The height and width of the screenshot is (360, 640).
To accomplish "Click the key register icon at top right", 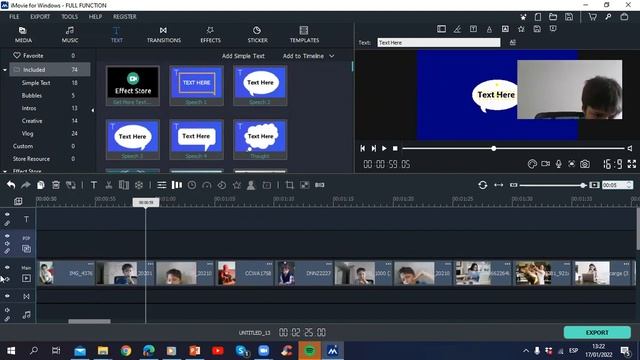I will pos(608,17).
